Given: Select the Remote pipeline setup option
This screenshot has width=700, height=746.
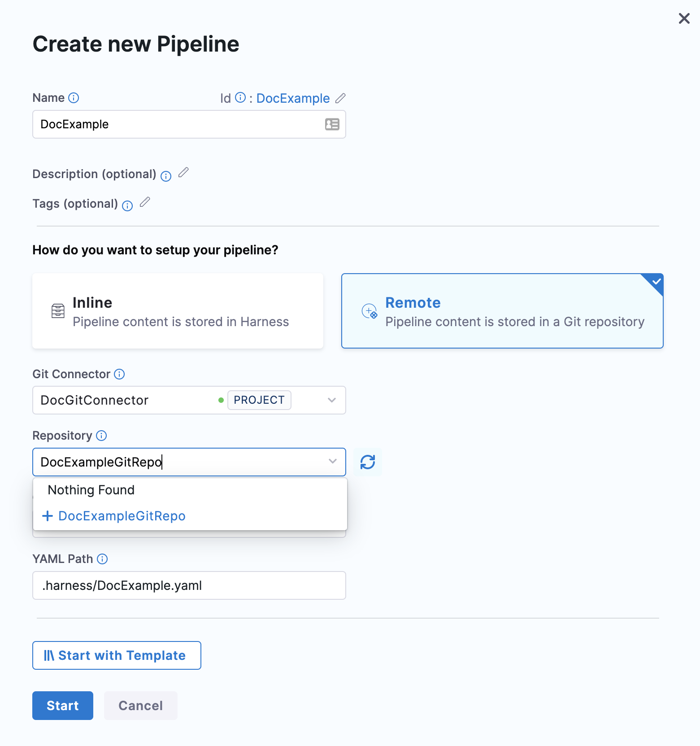Looking at the screenshot, I should pos(502,311).
